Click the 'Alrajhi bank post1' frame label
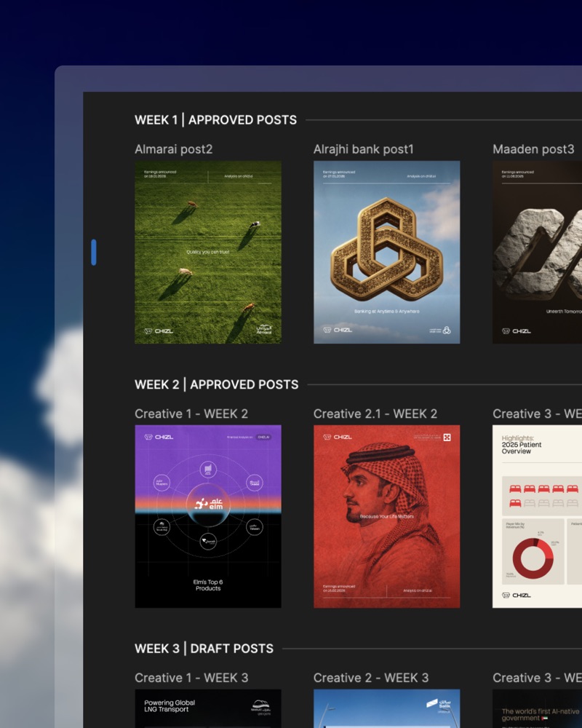The image size is (582, 728). pyautogui.click(x=364, y=149)
